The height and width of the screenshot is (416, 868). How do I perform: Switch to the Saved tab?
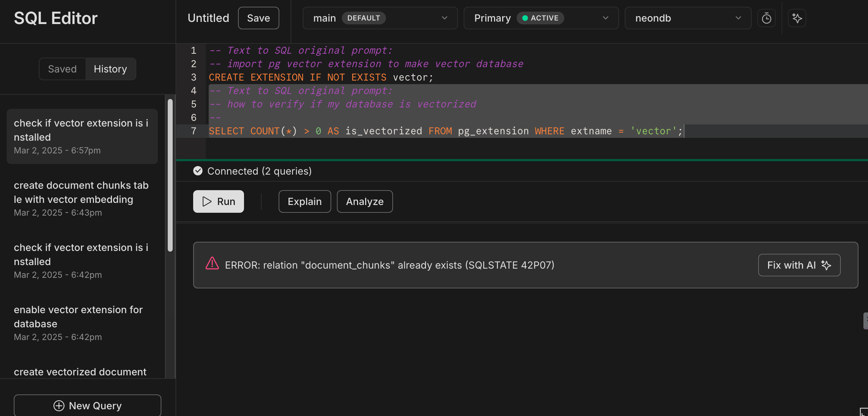pyautogui.click(x=62, y=69)
